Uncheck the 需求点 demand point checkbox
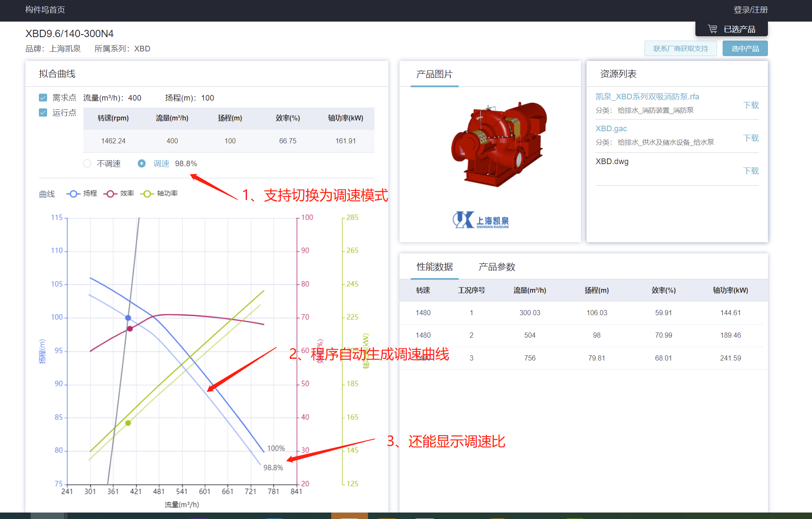 [43, 98]
